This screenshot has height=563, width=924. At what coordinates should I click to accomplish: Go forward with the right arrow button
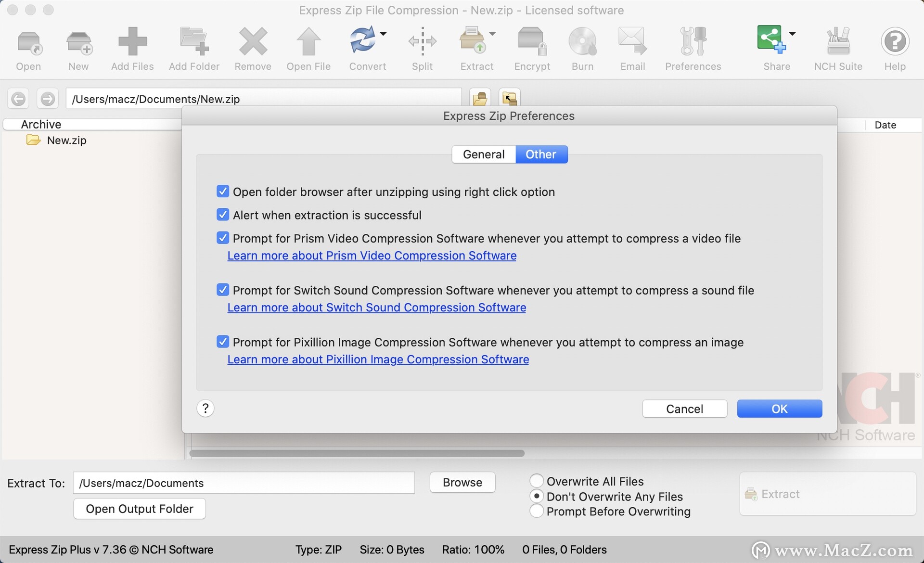(48, 99)
